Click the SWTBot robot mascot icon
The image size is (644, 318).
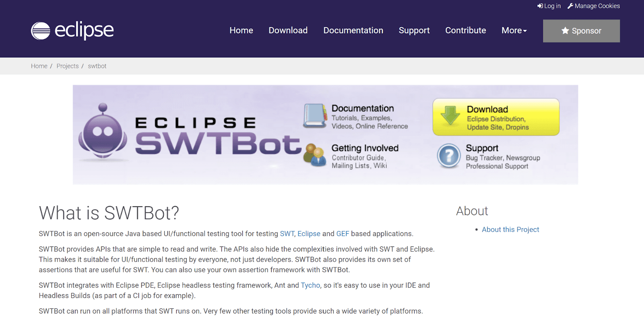pyautogui.click(x=103, y=131)
